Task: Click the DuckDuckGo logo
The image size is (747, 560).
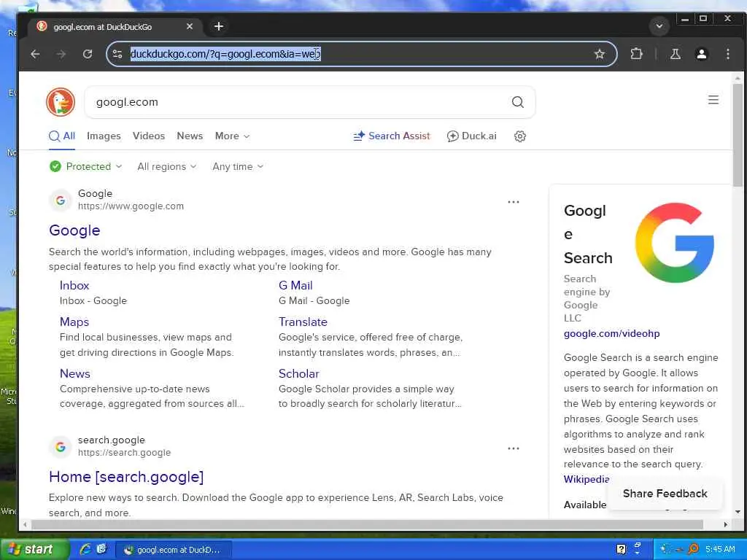Action: tap(61, 102)
